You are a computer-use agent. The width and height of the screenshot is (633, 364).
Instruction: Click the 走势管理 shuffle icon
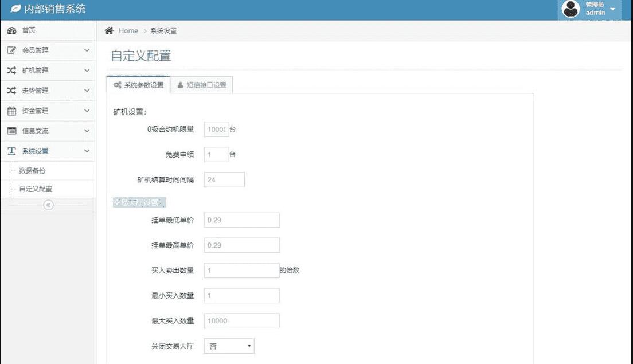click(11, 91)
